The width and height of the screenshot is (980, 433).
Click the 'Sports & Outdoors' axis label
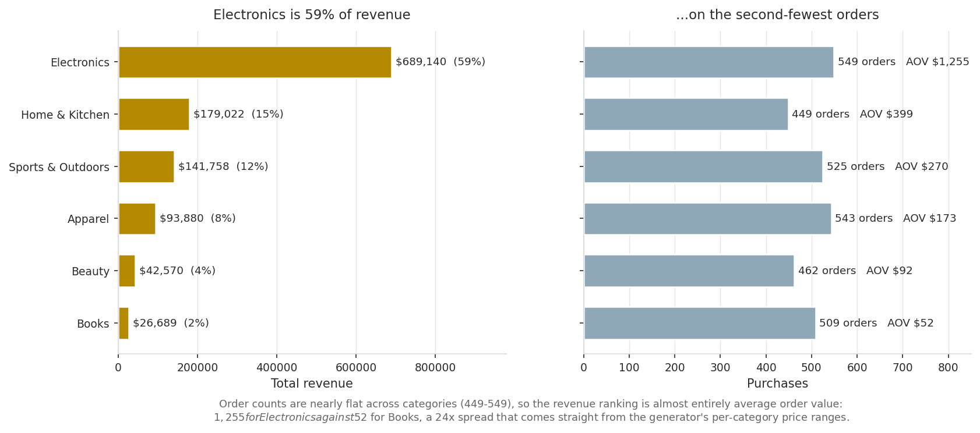click(59, 167)
